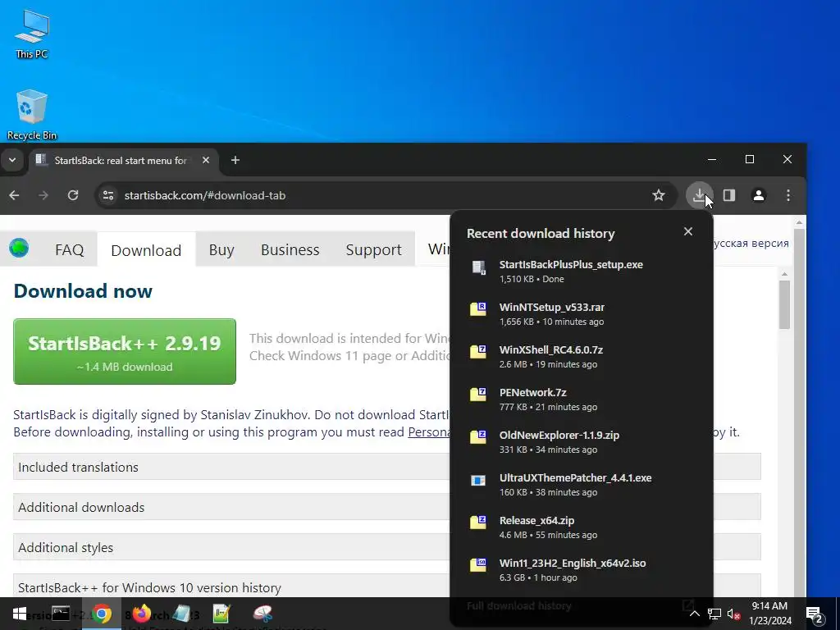Screen dimensions: 840x630
Task: Open the notification center icon
Action: point(815,614)
